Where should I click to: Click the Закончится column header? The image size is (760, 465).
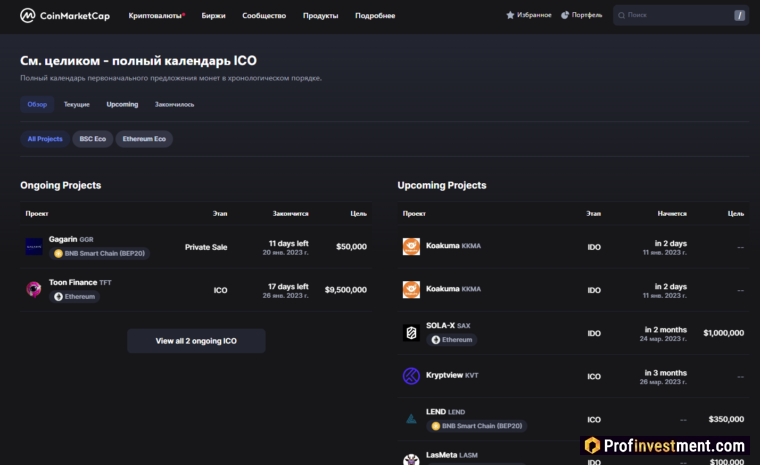coord(290,213)
